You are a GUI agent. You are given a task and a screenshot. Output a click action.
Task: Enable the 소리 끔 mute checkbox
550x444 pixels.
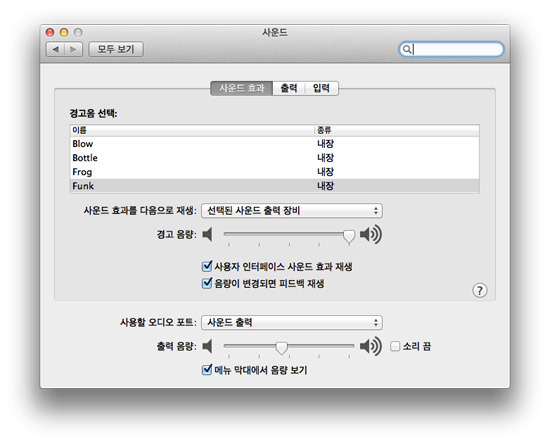395,347
